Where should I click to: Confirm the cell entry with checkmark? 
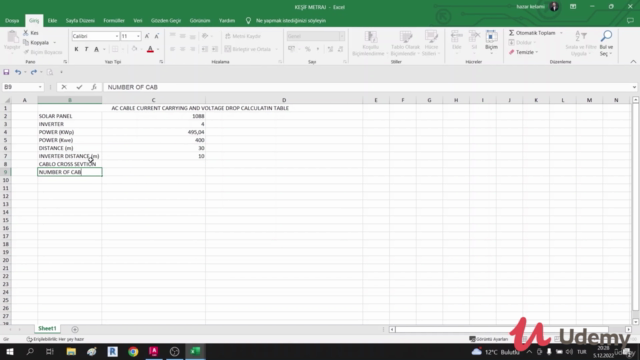79,87
